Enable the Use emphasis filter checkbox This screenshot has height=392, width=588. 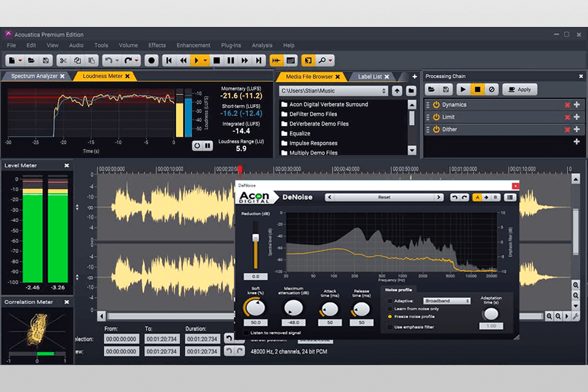pos(390,327)
